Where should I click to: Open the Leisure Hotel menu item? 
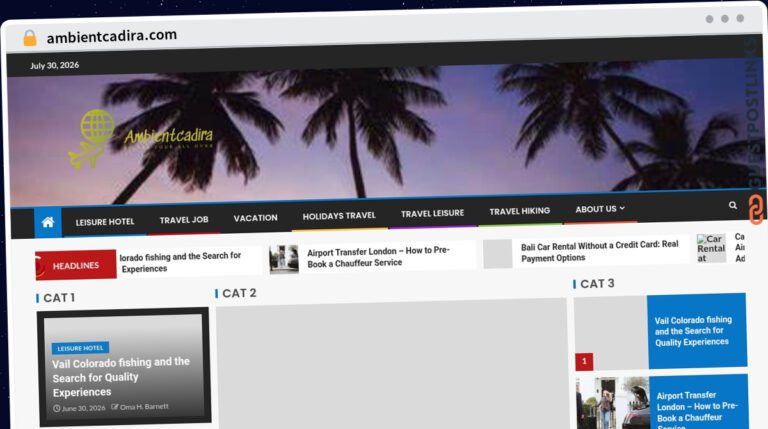[x=105, y=222]
